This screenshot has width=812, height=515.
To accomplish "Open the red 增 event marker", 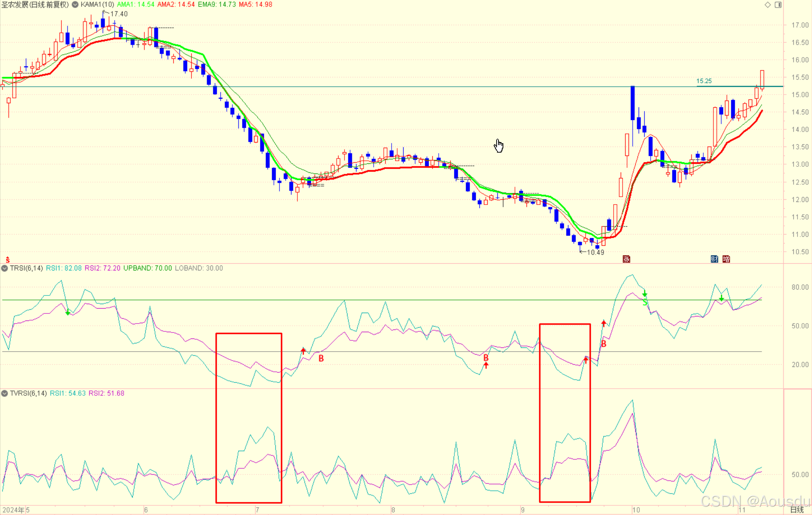I will [726, 259].
